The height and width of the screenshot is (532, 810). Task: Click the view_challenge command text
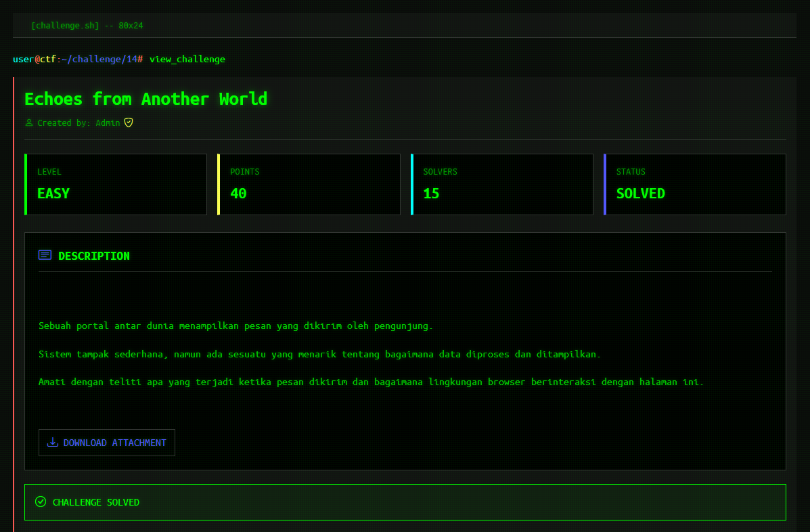(x=187, y=60)
